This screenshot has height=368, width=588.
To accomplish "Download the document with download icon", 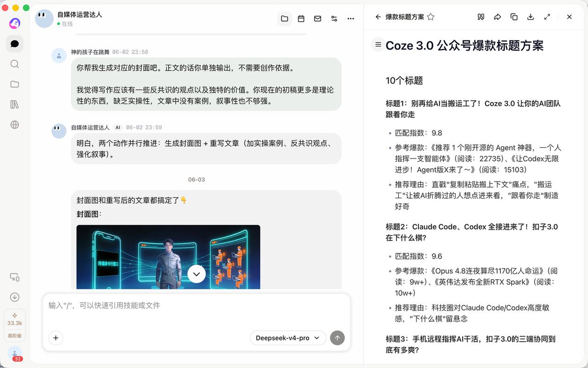I will click(530, 17).
